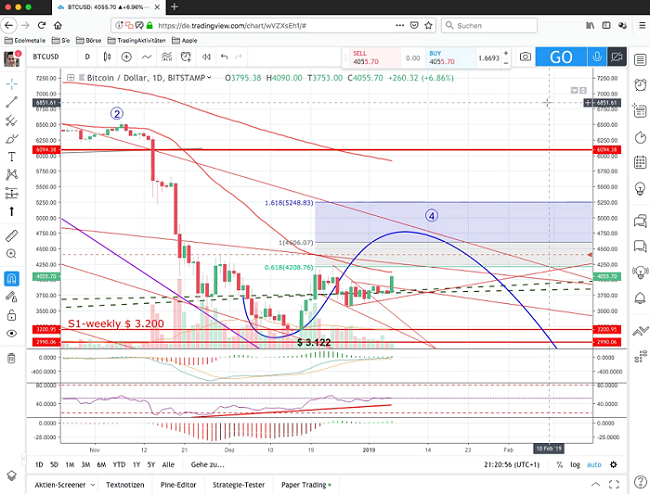This screenshot has width=650, height=494.
Task: Maximize the bottom panel
Action: coord(614,484)
